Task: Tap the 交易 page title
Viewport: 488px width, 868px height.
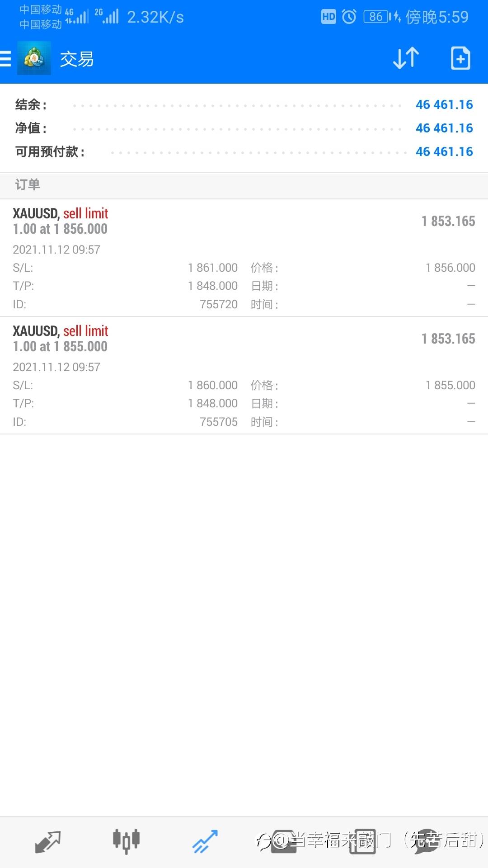Action: tap(77, 59)
